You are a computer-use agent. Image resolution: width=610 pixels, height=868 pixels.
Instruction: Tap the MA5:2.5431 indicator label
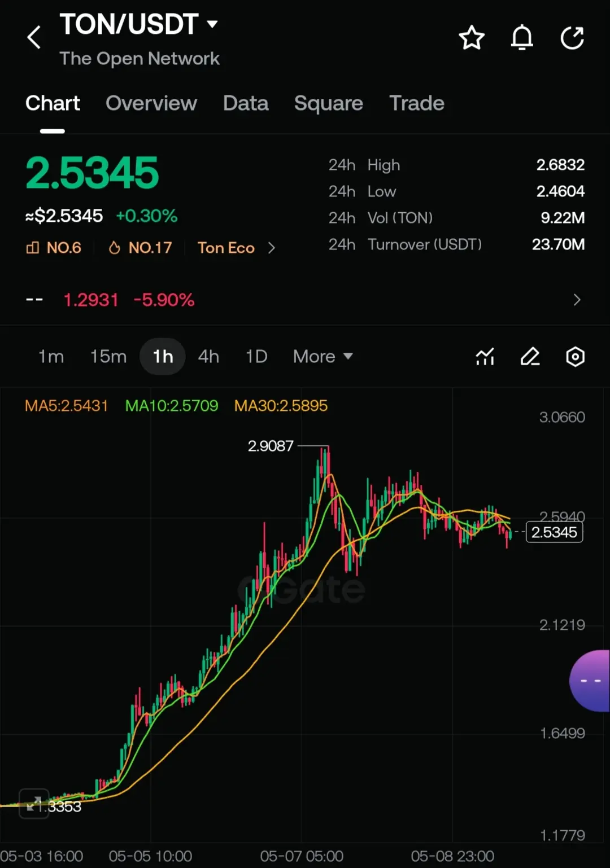point(66,406)
